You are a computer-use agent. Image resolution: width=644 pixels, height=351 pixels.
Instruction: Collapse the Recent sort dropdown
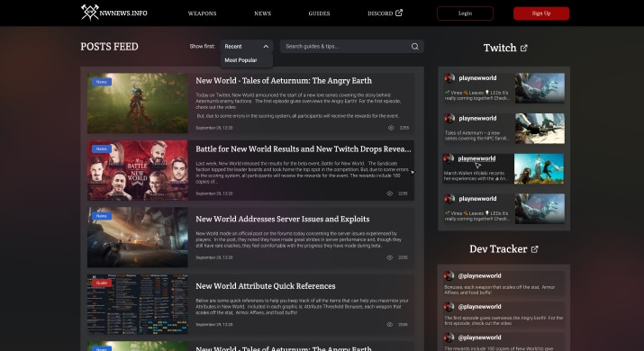pos(246,47)
